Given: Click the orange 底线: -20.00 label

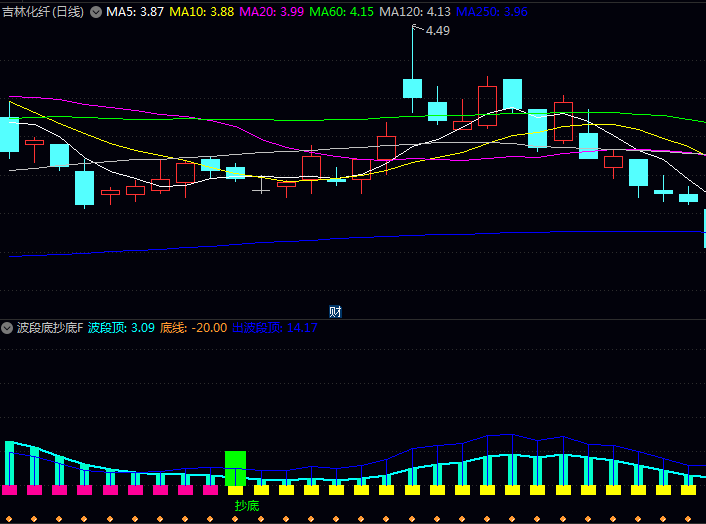Looking at the screenshot, I should coord(193,328).
